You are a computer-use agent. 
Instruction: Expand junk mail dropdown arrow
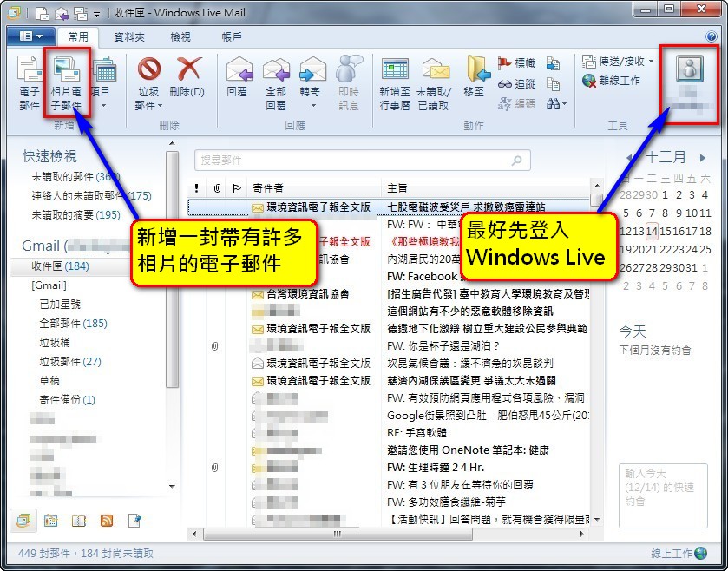(x=161, y=106)
